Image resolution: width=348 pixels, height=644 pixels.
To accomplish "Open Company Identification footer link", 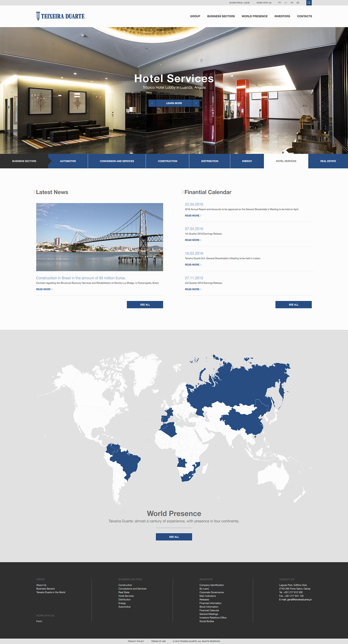I will (212, 585).
